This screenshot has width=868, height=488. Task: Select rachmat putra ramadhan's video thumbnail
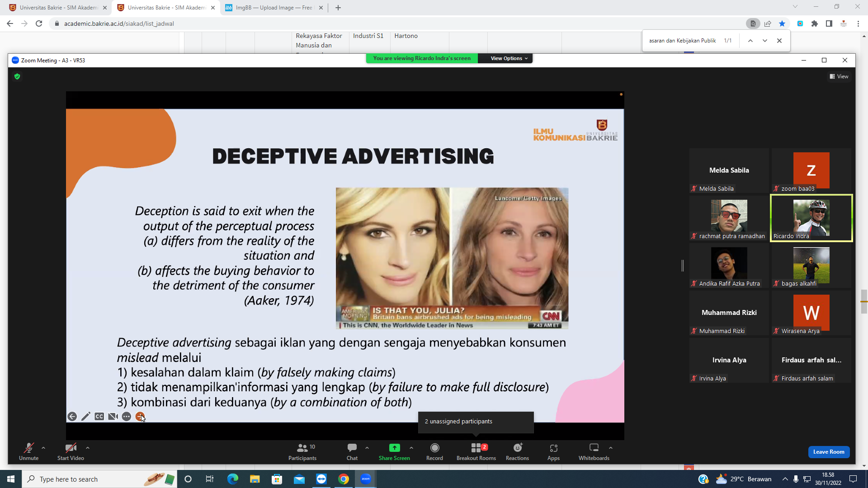click(x=729, y=218)
